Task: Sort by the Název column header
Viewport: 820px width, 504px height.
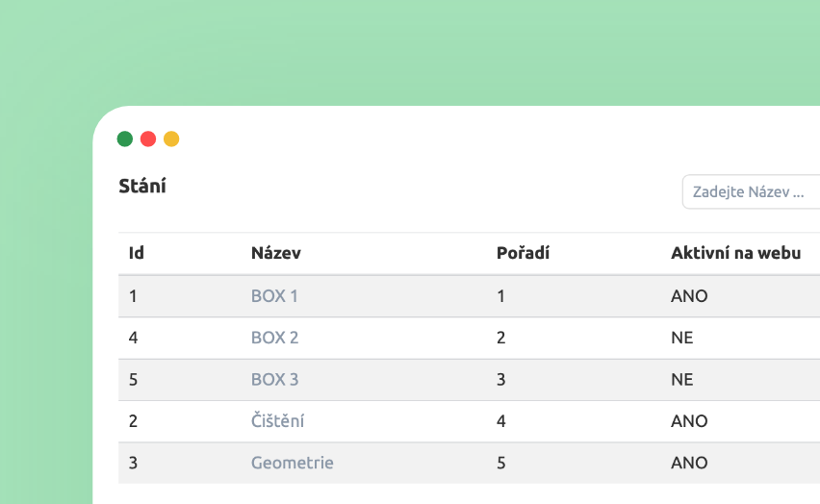Action: (276, 254)
